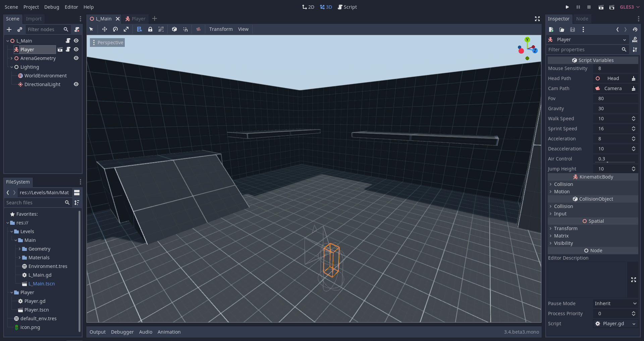
Task: Save the current resource from the Inspector
Action: point(573,29)
